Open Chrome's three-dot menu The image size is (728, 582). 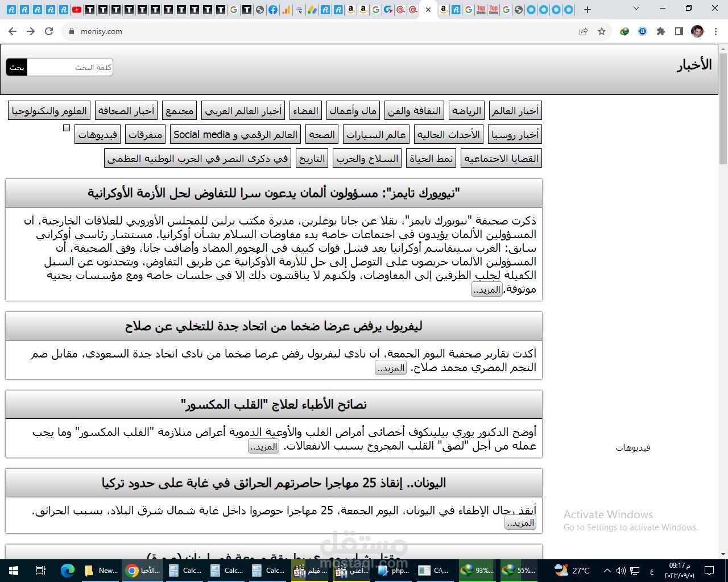[716, 31]
